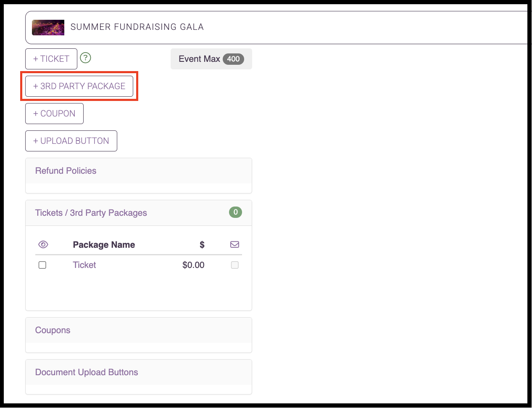This screenshot has height=408, width=532.
Task: Click the 400 badge in Event Max
Action: [233, 59]
